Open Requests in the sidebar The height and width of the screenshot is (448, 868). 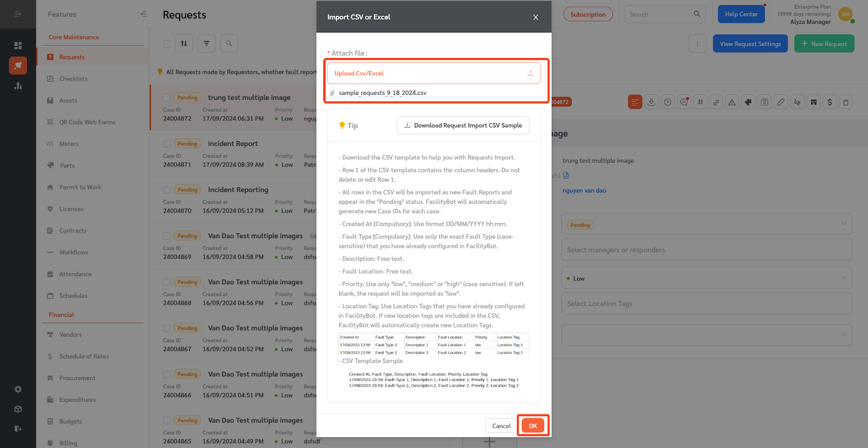pos(93,57)
